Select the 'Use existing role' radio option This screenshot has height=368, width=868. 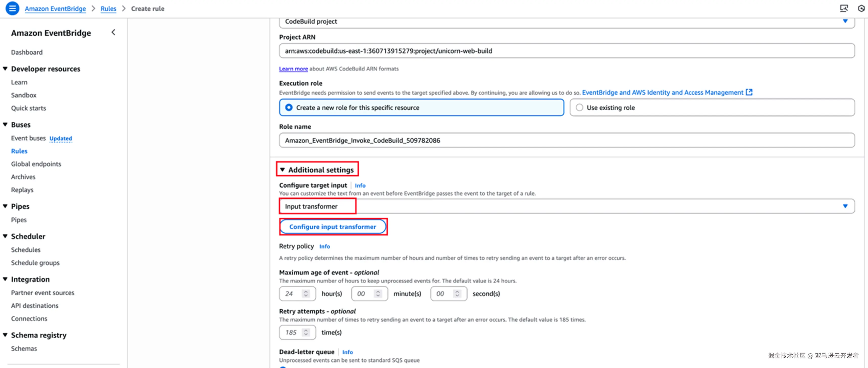579,107
